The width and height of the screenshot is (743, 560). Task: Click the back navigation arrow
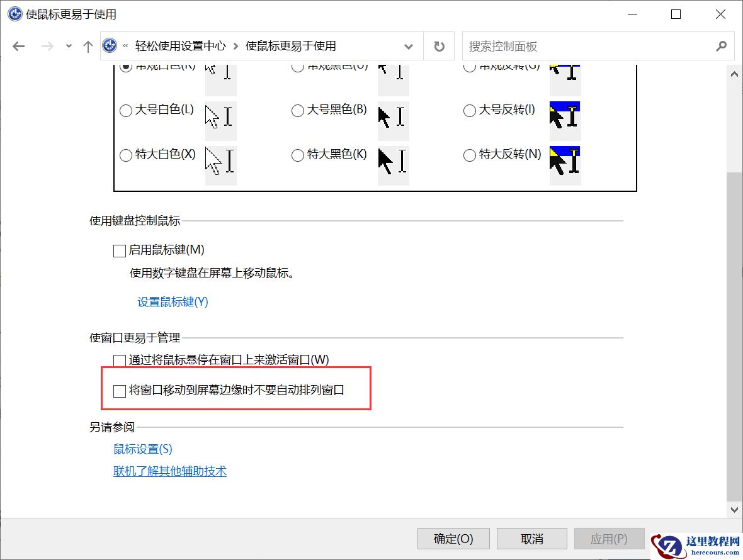18,45
